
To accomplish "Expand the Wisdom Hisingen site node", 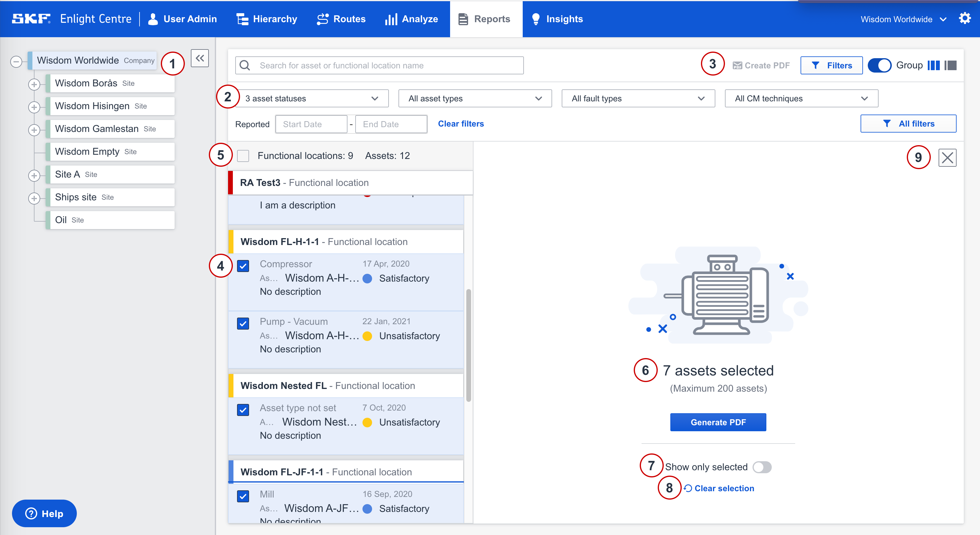I will point(34,107).
